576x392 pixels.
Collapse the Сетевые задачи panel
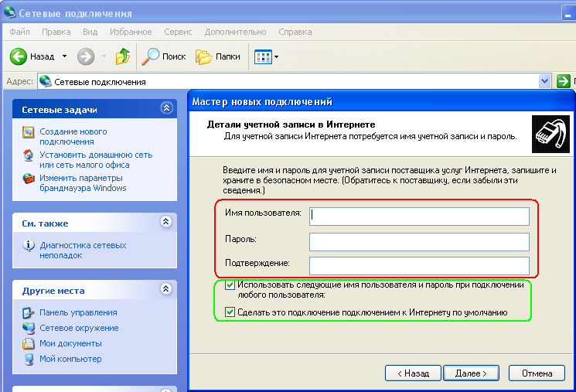[166, 108]
